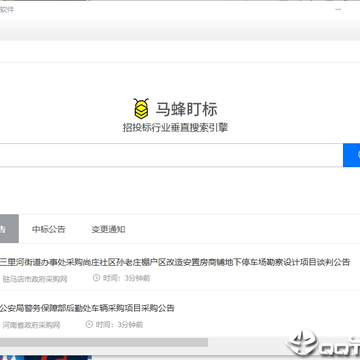
Task: Click the blue search button
Action: [352, 155]
